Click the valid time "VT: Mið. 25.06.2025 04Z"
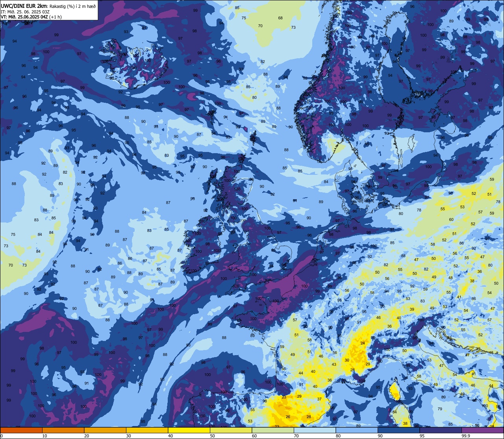The width and height of the screenshot is (504, 439). click(24, 17)
